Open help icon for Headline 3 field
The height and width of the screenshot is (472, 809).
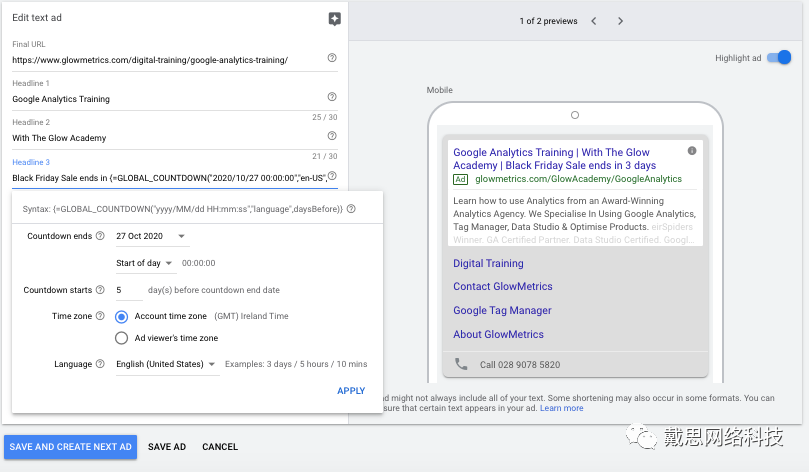pyautogui.click(x=332, y=176)
